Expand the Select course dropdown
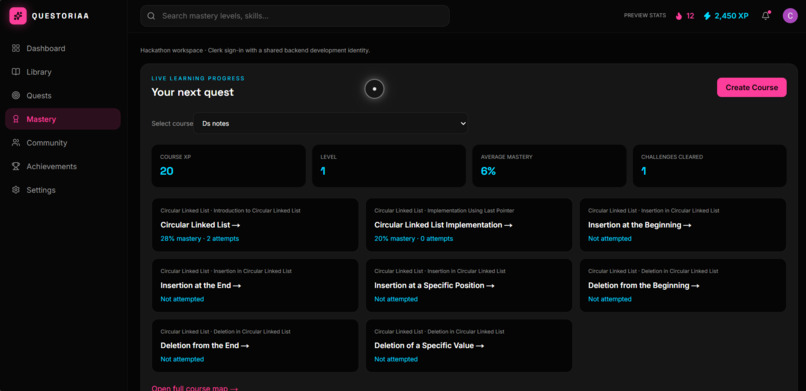Viewport: 806px width, 391px height. [x=331, y=123]
